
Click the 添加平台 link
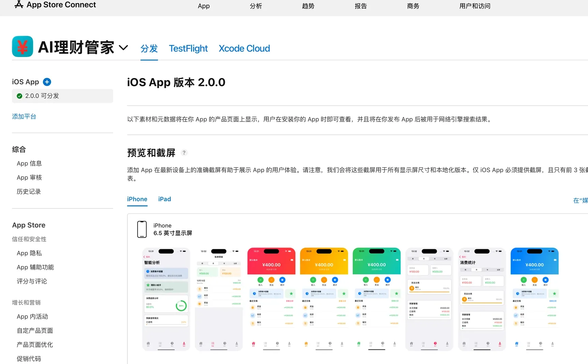pyautogui.click(x=24, y=116)
